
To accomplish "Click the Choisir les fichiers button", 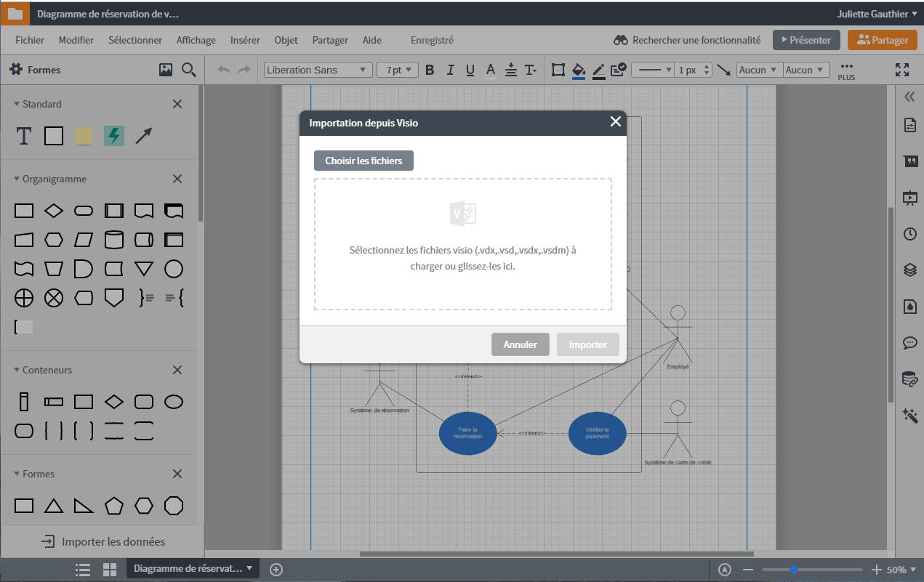I will (x=363, y=160).
